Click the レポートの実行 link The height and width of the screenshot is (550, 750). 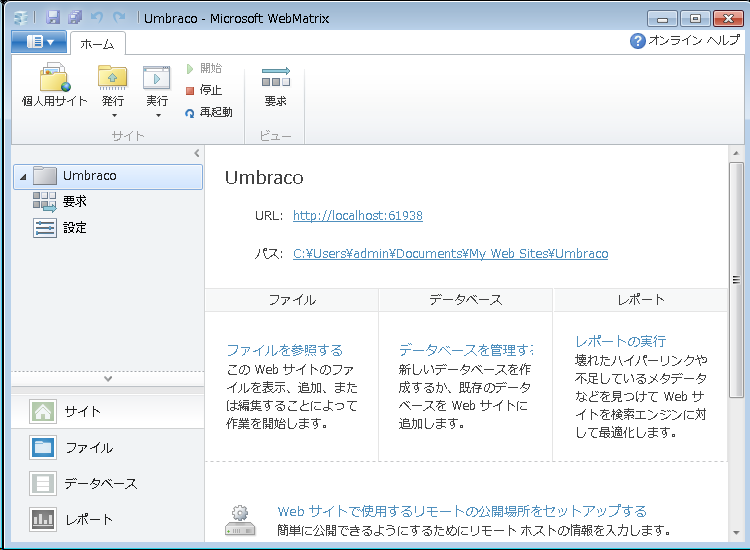coord(621,341)
